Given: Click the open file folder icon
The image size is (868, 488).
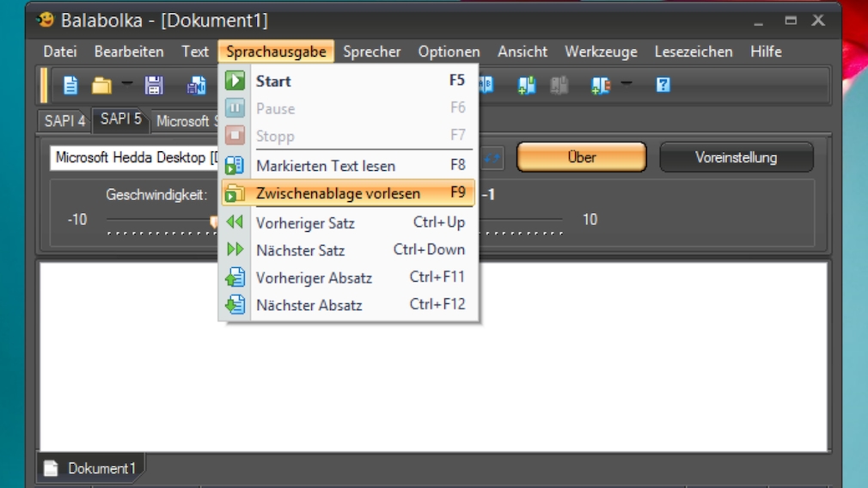Looking at the screenshot, I should coord(101,85).
